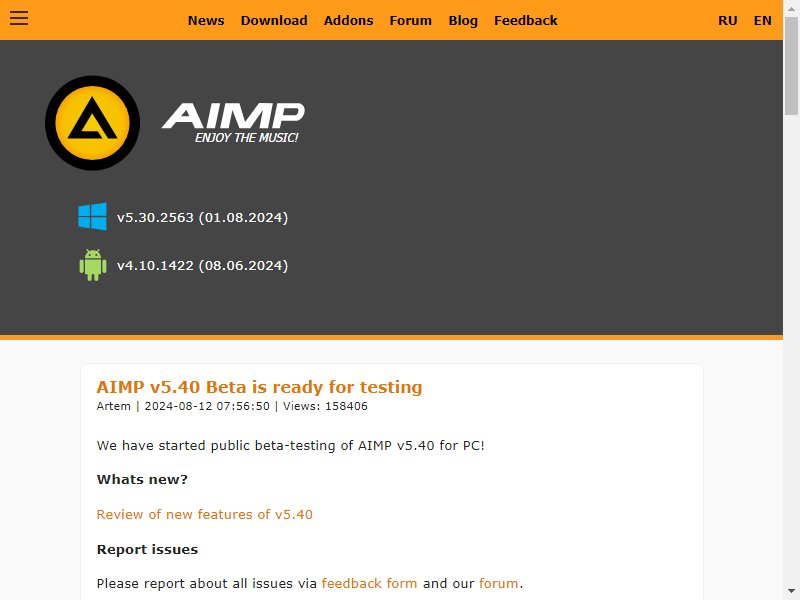Click the Report issues heading
800x600 pixels.
pyautogui.click(x=147, y=549)
